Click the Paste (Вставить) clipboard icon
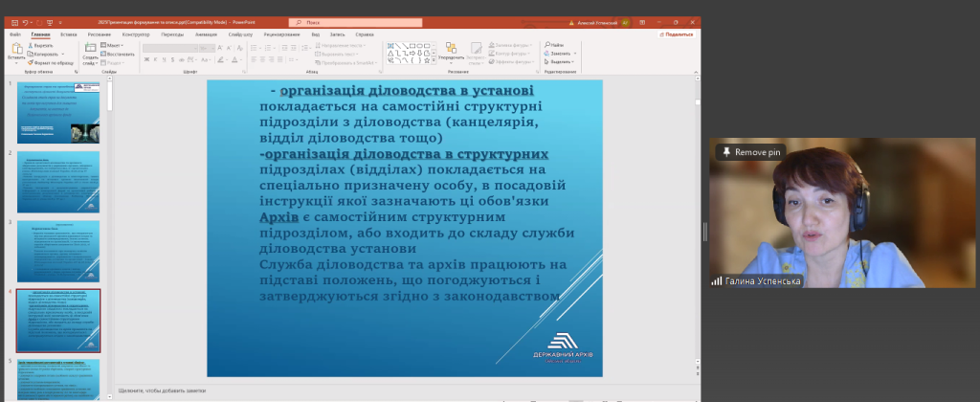Screen dimensions: 980x402 click(x=16, y=50)
